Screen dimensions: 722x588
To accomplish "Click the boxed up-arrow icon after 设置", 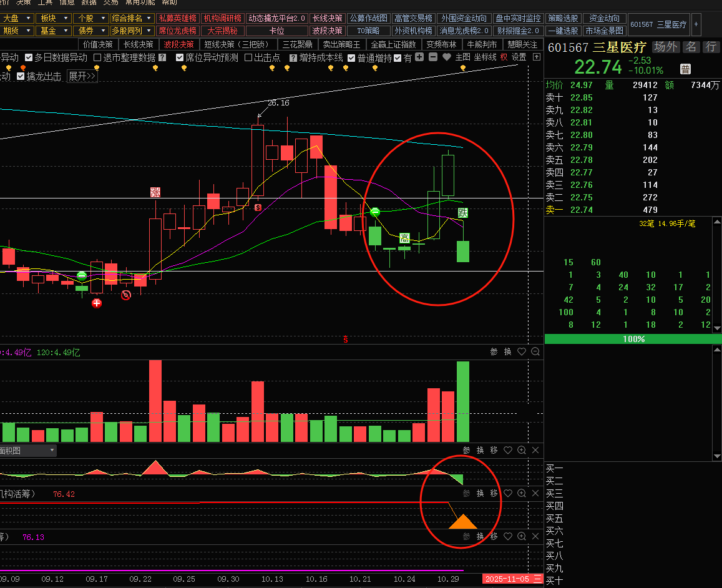I will pyautogui.click(x=537, y=57).
